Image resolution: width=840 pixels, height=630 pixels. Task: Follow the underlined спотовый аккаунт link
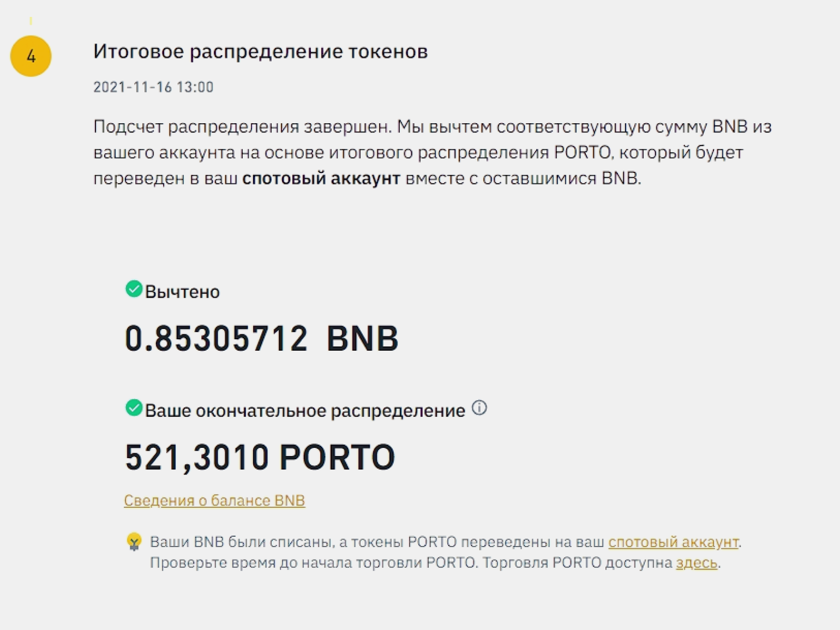[673, 542]
